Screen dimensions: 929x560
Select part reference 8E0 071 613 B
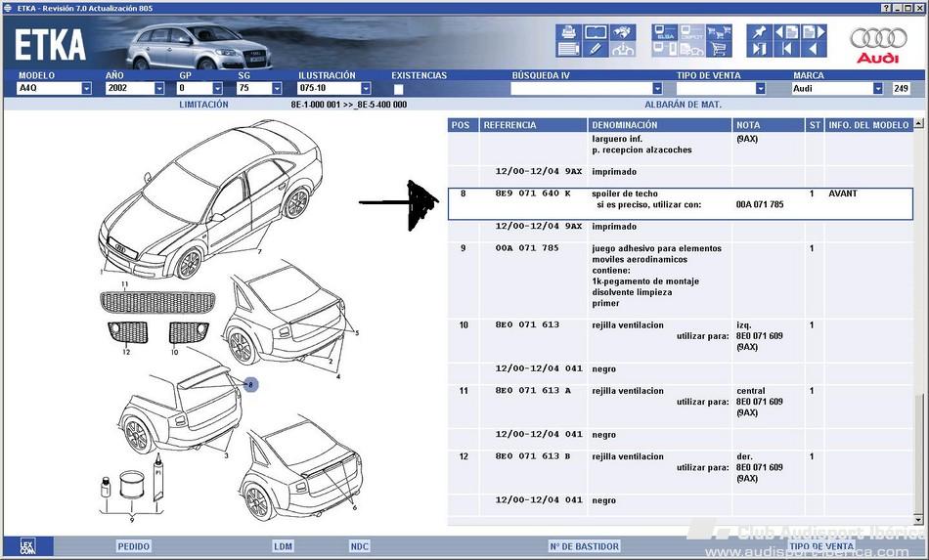(533, 456)
